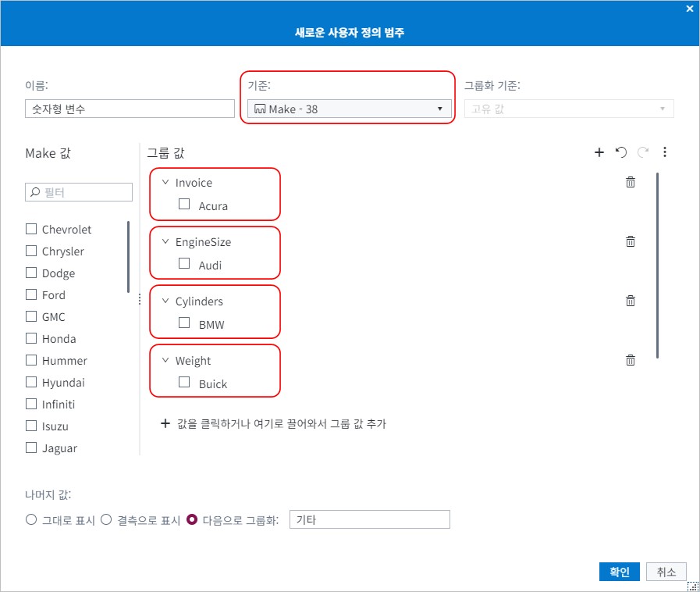
Task: Check the Chevrolet checkbox
Action: pyautogui.click(x=31, y=229)
